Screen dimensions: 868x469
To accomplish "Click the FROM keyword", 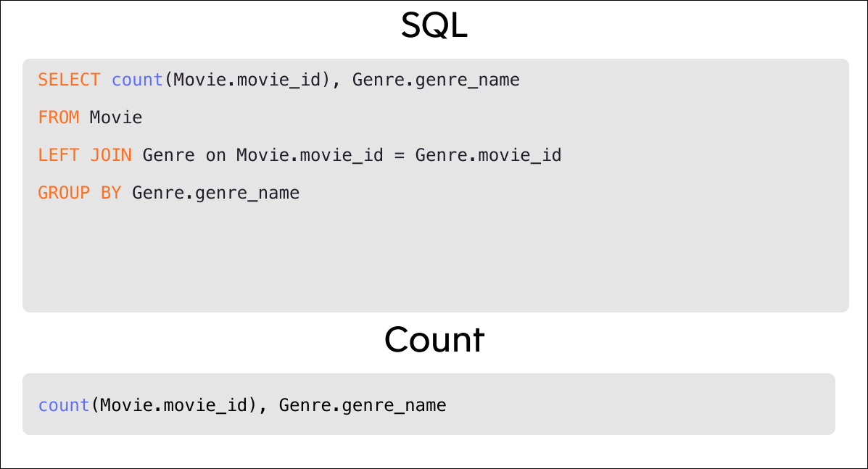I will [x=59, y=117].
